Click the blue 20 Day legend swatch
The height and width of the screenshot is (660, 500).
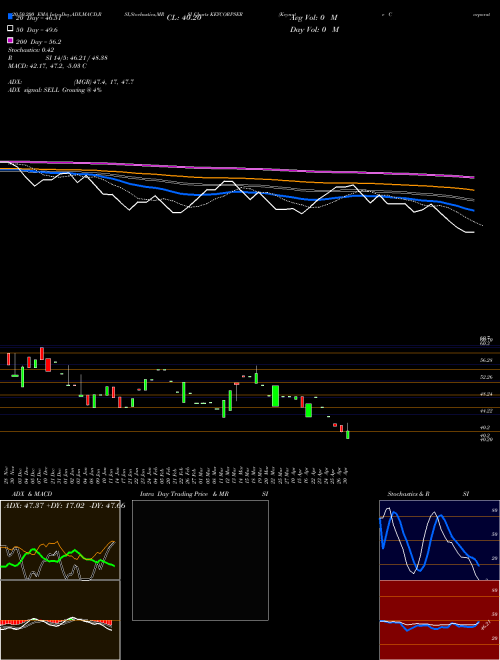pos(10,17)
